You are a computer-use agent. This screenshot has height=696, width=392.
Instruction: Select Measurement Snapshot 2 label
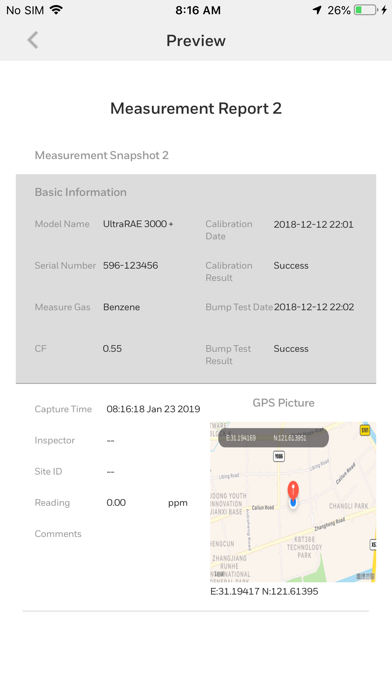[102, 155]
